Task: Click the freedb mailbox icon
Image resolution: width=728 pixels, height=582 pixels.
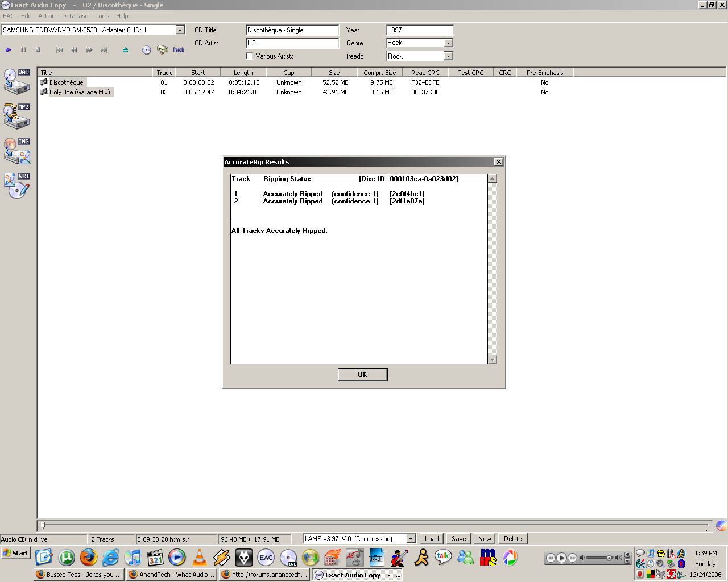Action: pyautogui.click(x=163, y=50)
